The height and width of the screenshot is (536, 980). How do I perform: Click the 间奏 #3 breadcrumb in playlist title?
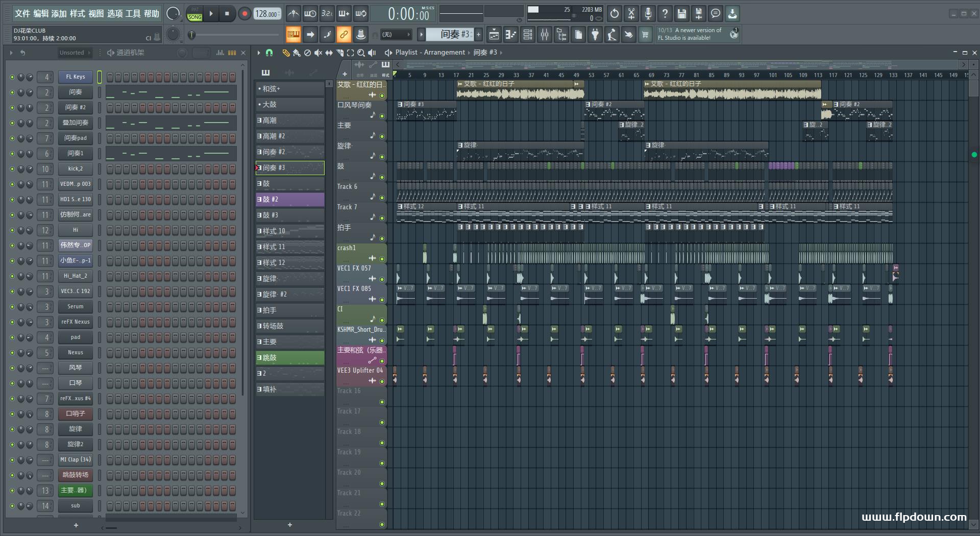point(485,52)
